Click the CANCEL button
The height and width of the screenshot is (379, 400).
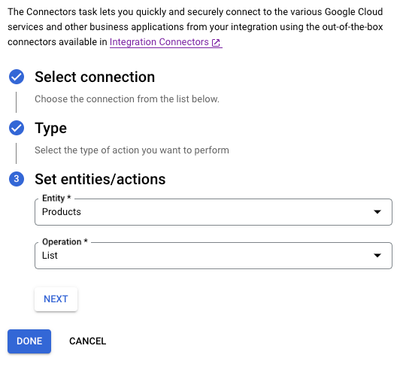87,341
